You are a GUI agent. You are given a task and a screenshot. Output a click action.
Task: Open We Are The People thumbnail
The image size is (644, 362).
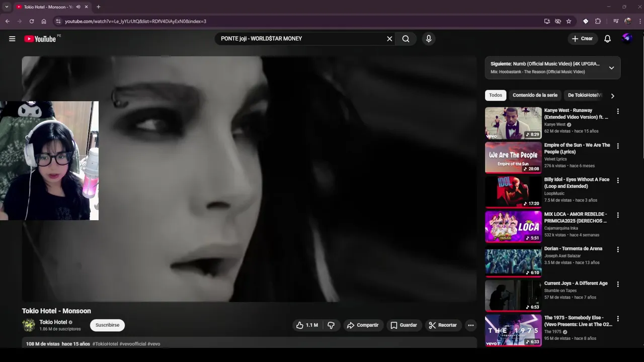point(513,157)
